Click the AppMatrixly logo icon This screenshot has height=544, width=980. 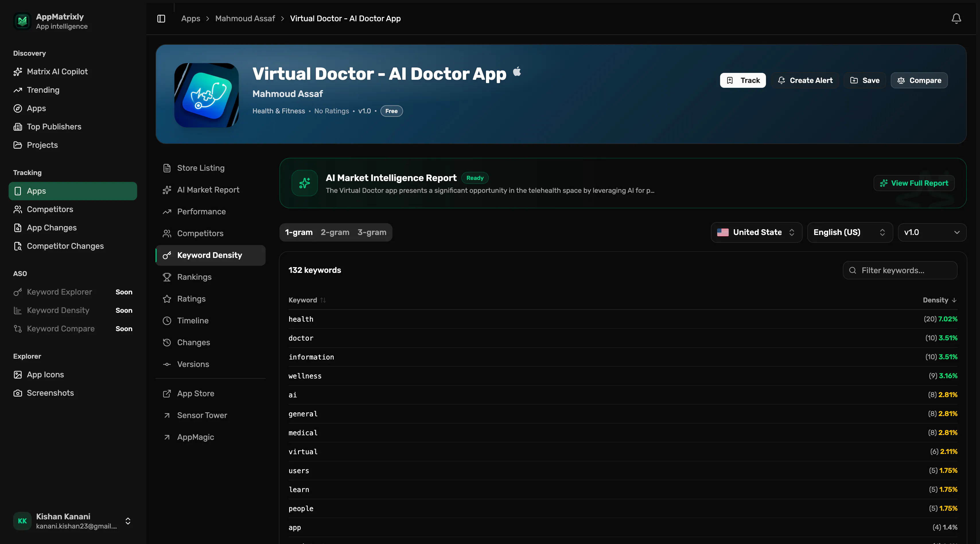22,21
